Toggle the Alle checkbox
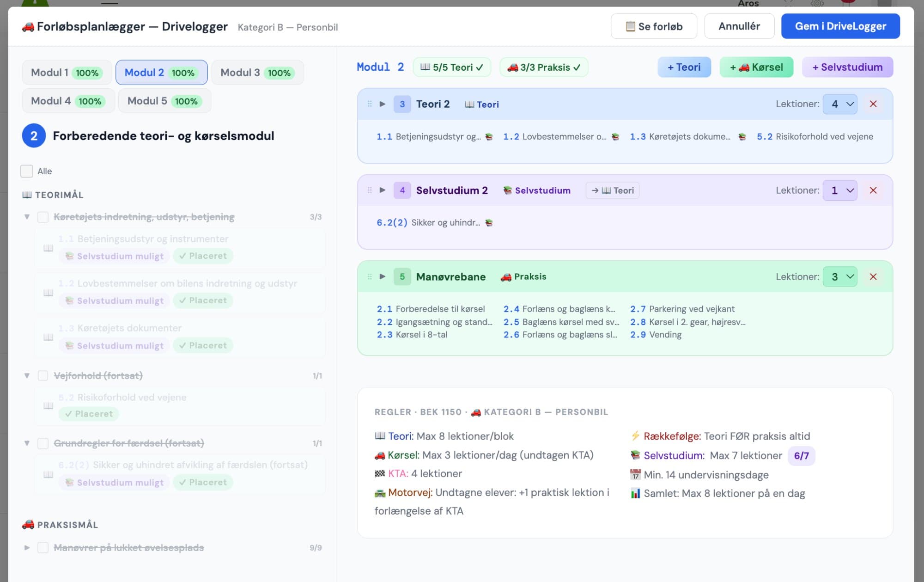The width and height of the screenshot is (924, 582). coord(27,171)
